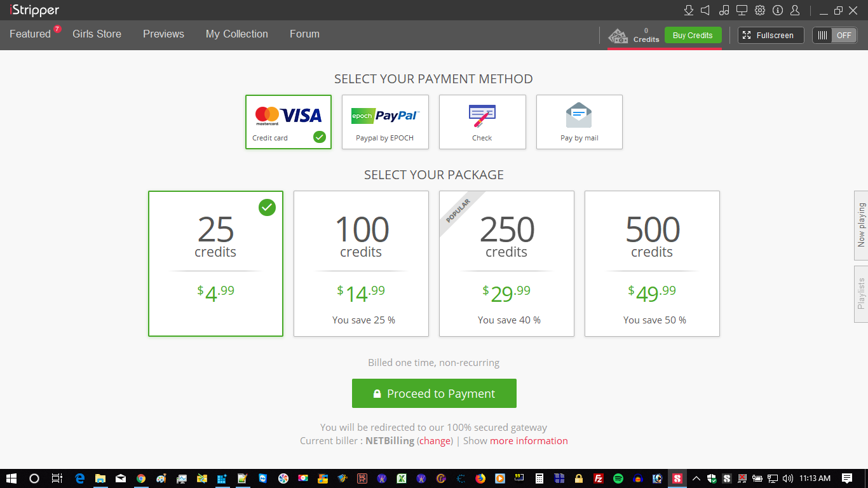Click the Windows Start button

(11, 478)
